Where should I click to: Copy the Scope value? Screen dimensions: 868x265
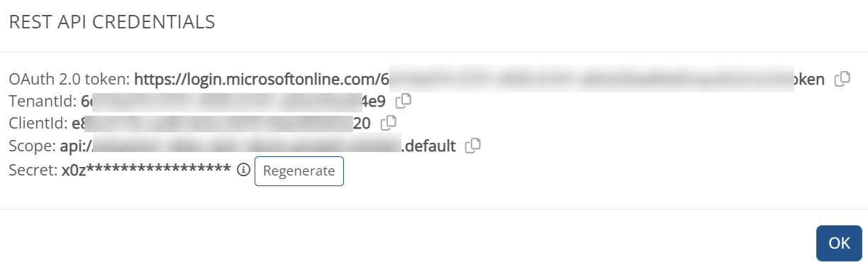click(x=473, y=146)
